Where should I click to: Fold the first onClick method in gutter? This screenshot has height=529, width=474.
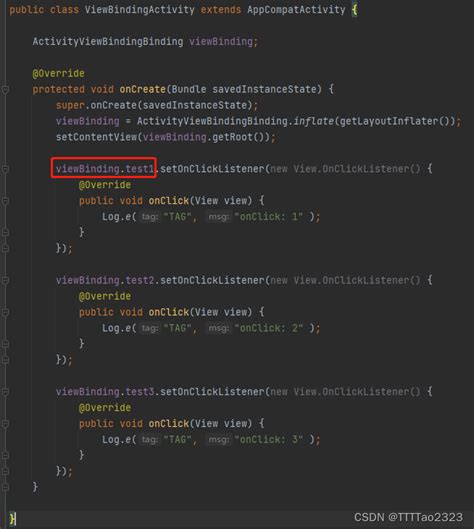(5, 201)
